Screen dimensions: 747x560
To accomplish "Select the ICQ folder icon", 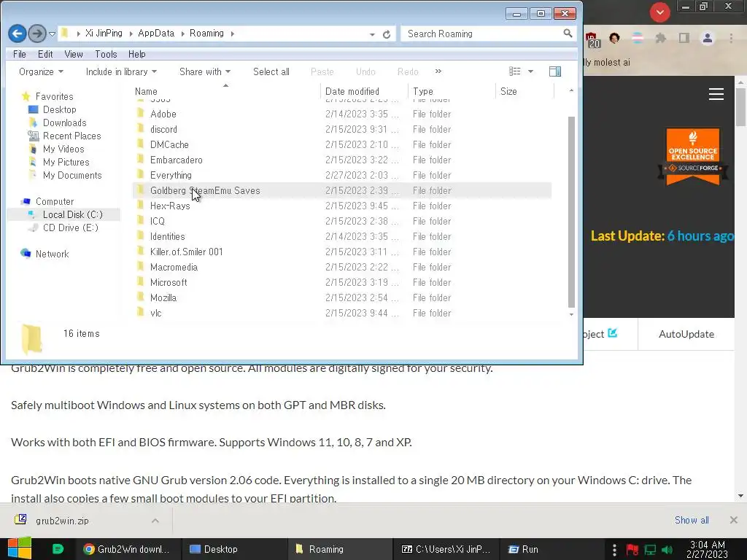I will point(140,221).
